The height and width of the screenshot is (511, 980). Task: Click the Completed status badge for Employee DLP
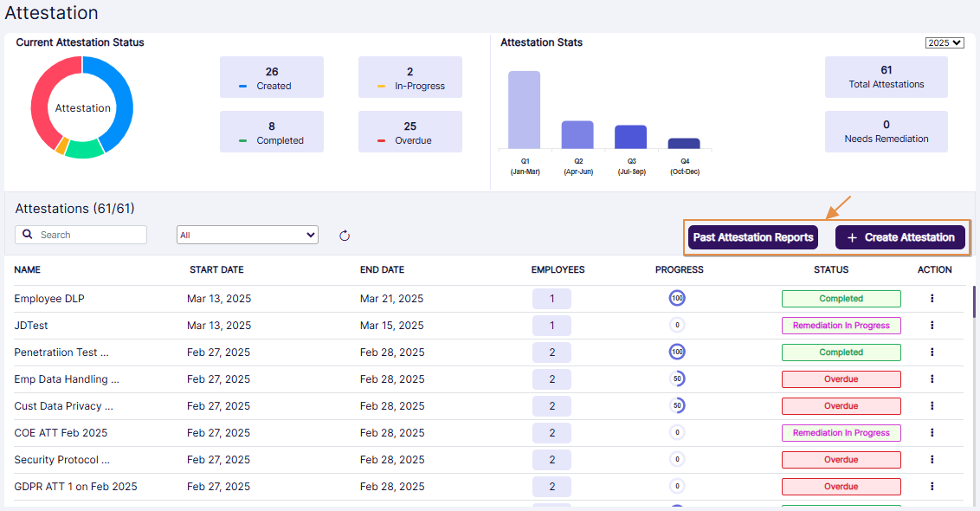pos(841,299)
